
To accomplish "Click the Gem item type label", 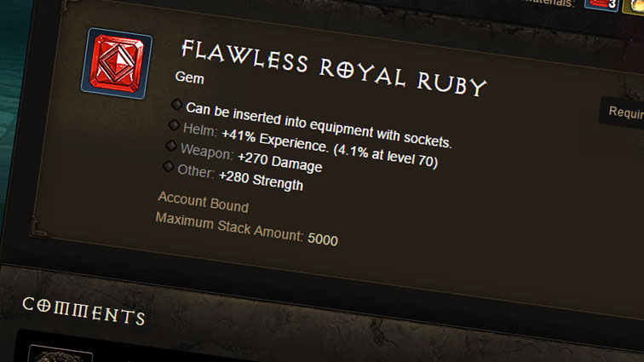I will (x=187, y=78).
